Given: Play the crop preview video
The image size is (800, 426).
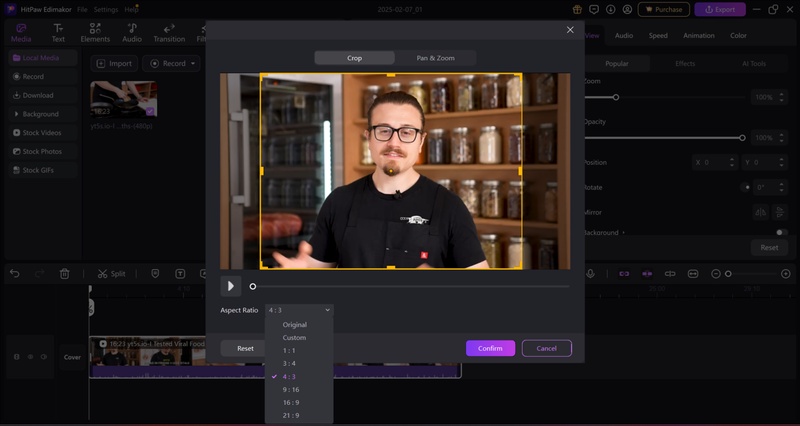Looking at the screenshot, I should point(231,286).
